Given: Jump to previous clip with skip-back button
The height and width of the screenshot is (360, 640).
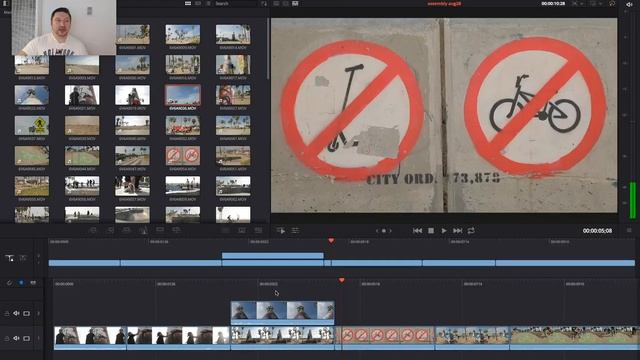Looking at the screenshot, I should (417, 231).
